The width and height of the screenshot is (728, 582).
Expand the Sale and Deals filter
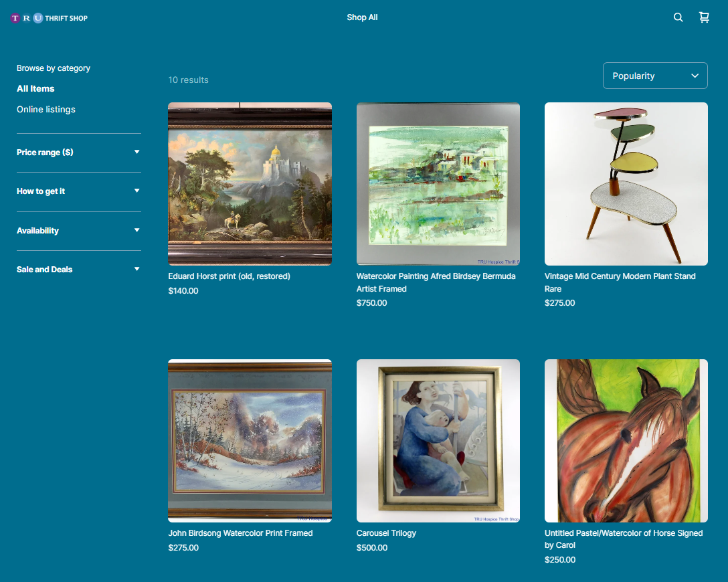[x=79, y=270]
